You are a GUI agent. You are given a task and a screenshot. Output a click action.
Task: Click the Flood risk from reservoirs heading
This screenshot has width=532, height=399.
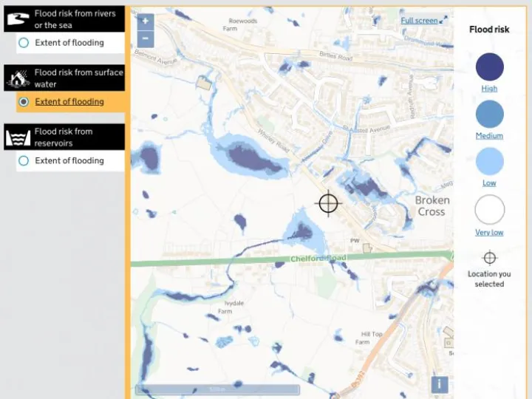[74, 137]
